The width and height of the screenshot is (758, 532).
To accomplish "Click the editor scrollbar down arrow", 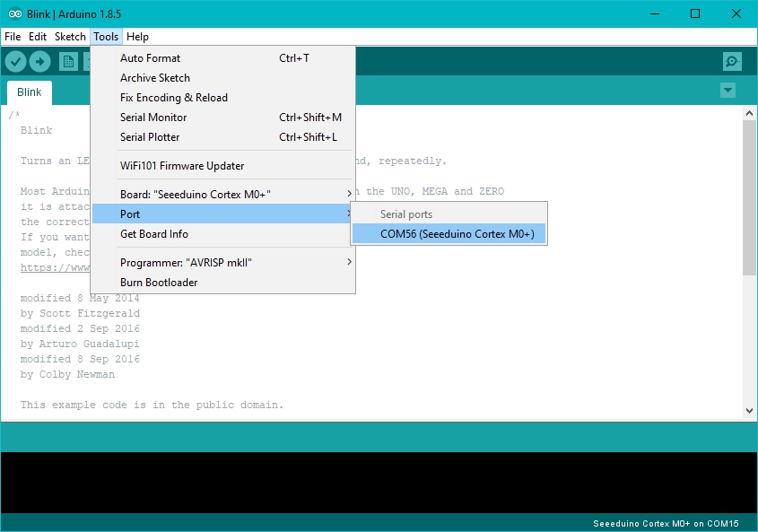I will 750,410.
